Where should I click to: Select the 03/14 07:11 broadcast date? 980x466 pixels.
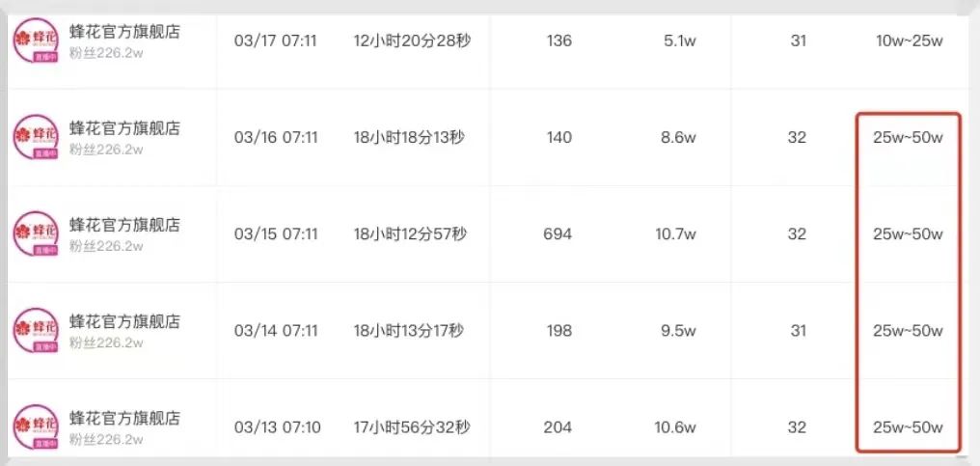click(x=276, y=330)
